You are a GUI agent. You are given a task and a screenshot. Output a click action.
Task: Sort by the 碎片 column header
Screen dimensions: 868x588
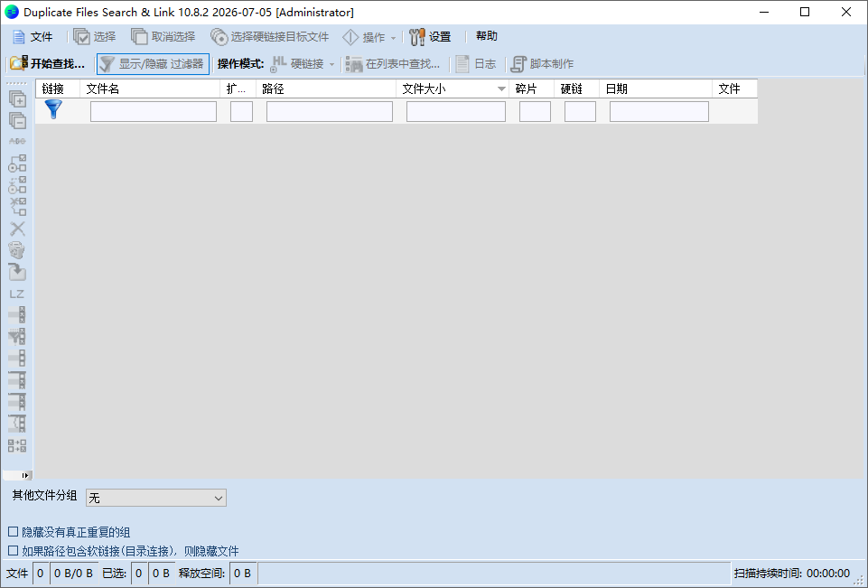coord(531,89)
